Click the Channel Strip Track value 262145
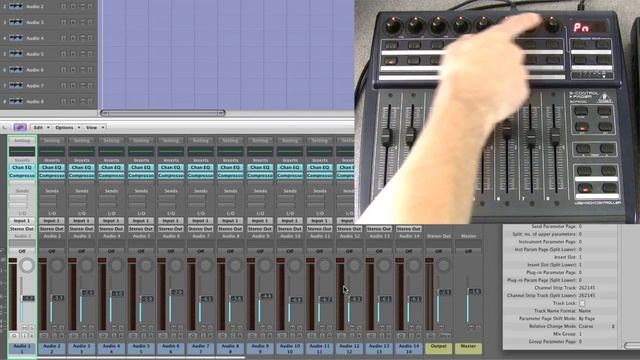The image size is (640, 360). click(587, 288)
